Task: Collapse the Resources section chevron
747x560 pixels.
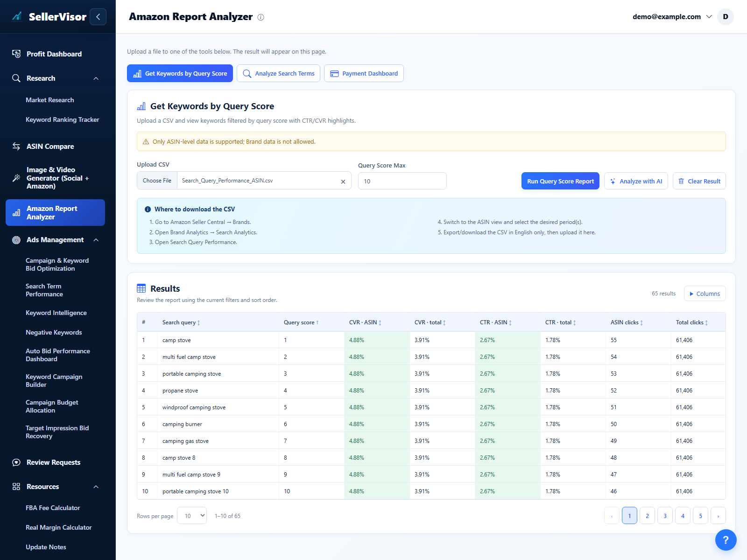Action: [96, 487]
